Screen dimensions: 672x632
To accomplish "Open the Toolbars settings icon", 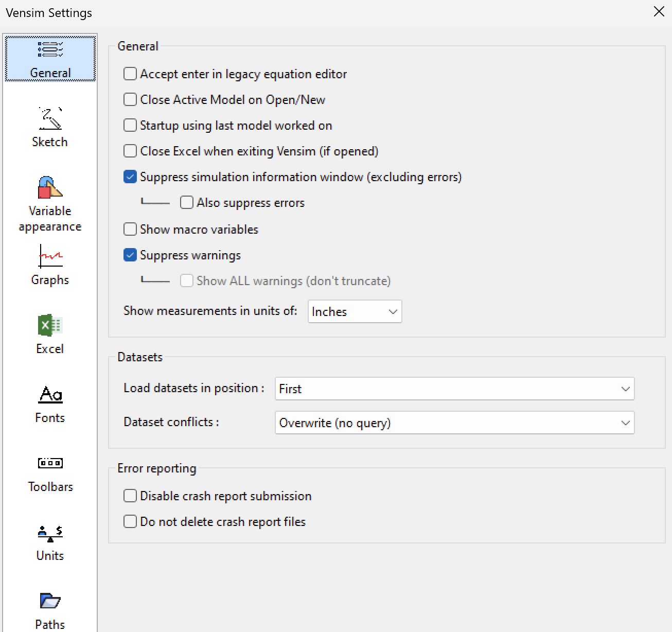I will point(50,463).
